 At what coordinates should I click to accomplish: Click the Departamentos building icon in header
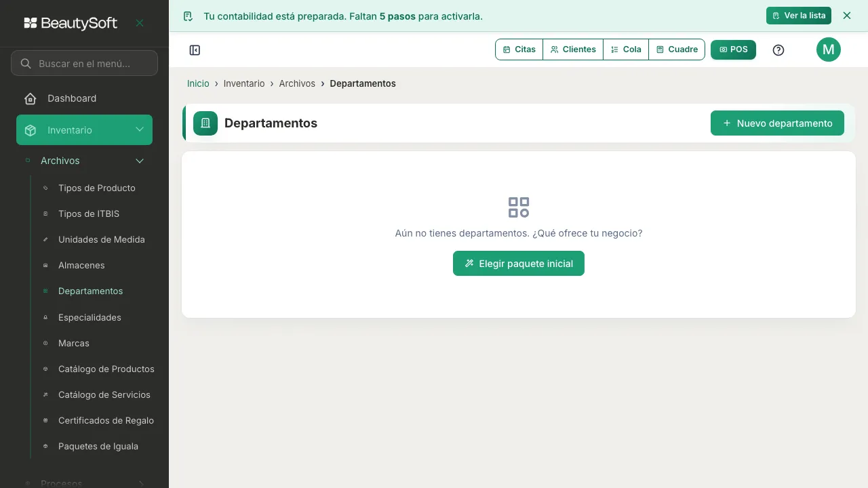[x=205, y=123]
